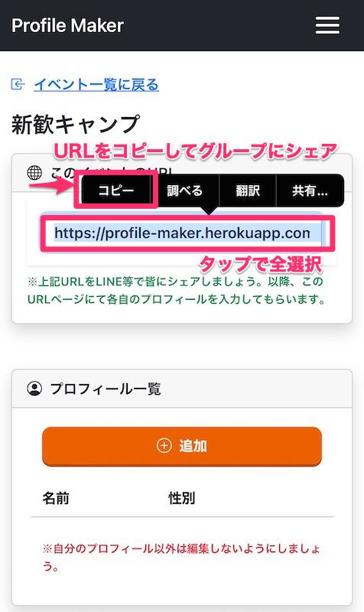The image size is (364, 612).
Task: Tap the Profile Maker title in header
Action: pyautogui.click(x=67, y=25)
